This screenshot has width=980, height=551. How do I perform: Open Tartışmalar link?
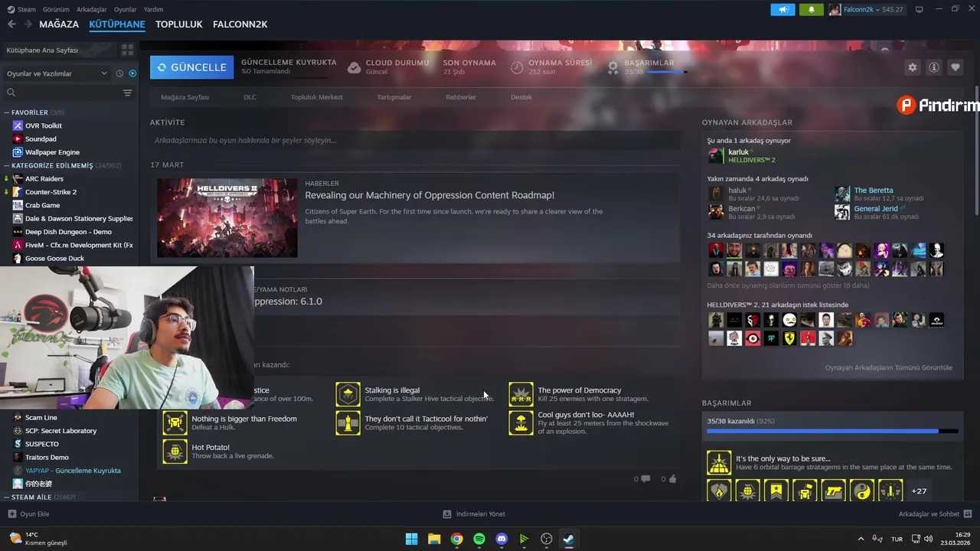[394, 97]
